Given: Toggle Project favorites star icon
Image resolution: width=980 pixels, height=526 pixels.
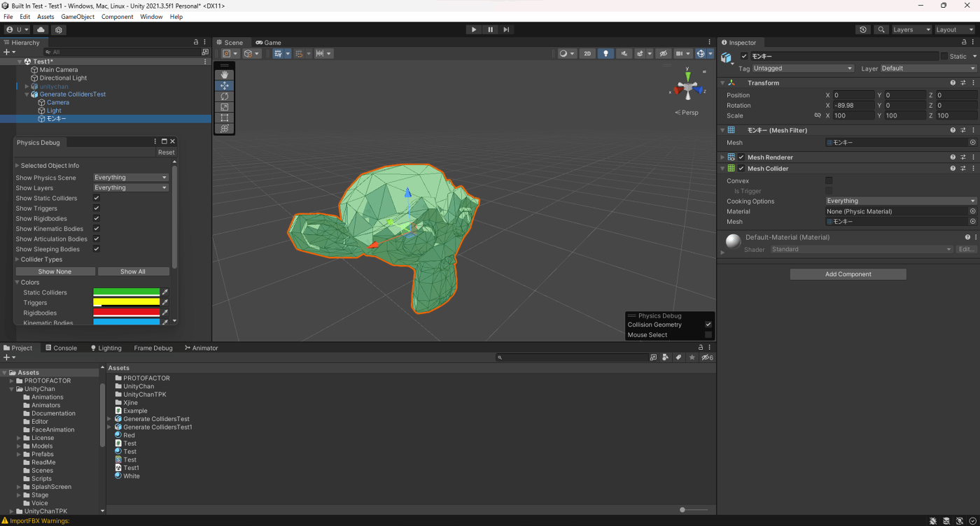Looking at the screenshot, I should [x=692, y=357].
